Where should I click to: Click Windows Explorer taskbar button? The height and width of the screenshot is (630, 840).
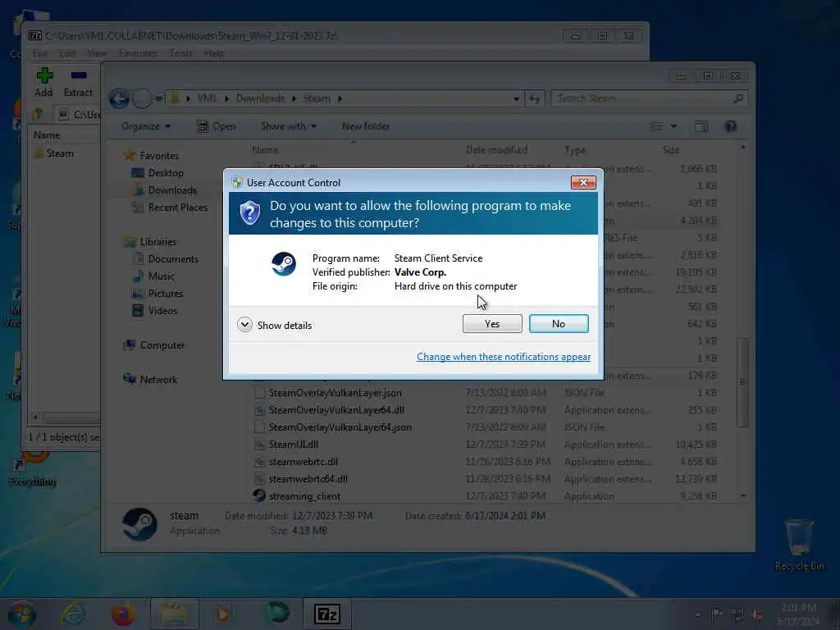175,614
